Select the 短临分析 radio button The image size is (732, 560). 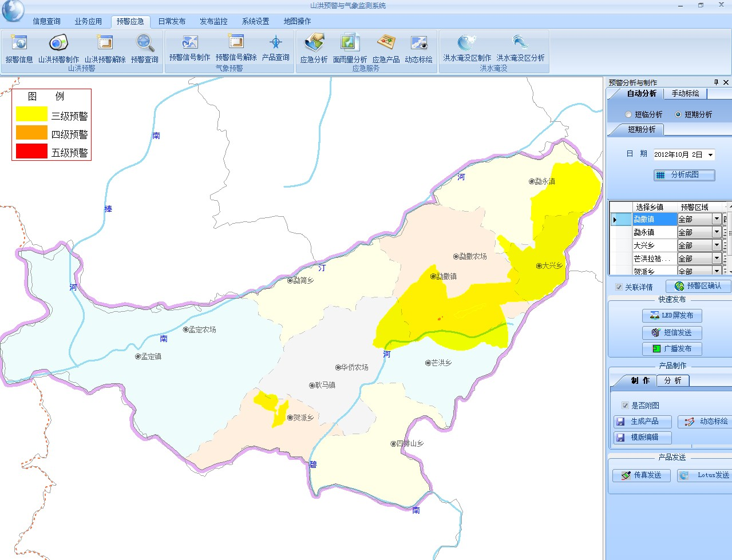(x=628, y=114)
